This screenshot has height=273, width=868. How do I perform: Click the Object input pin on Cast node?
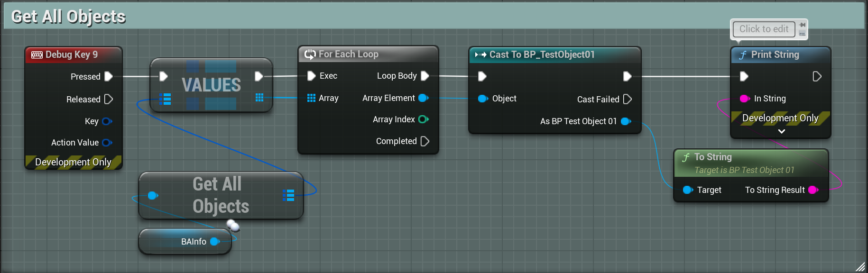(483, 99)
